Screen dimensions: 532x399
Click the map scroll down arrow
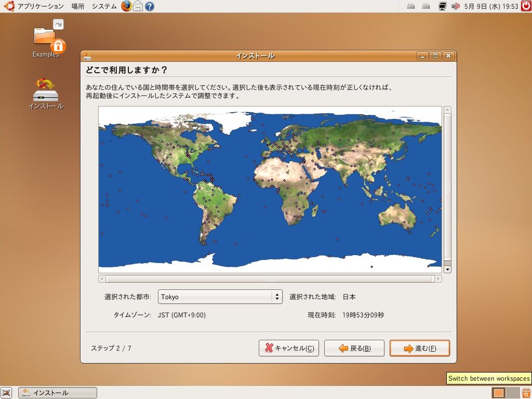click(x=447, y=270)
